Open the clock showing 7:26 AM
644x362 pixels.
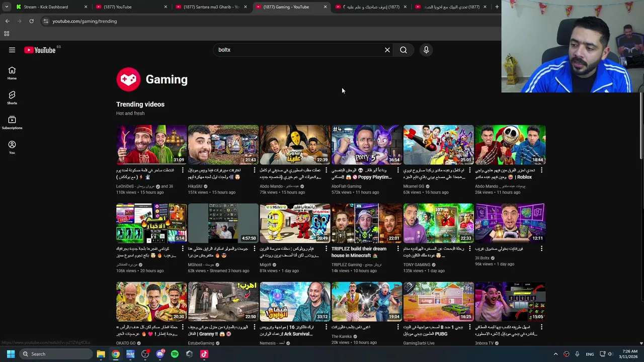629,354
